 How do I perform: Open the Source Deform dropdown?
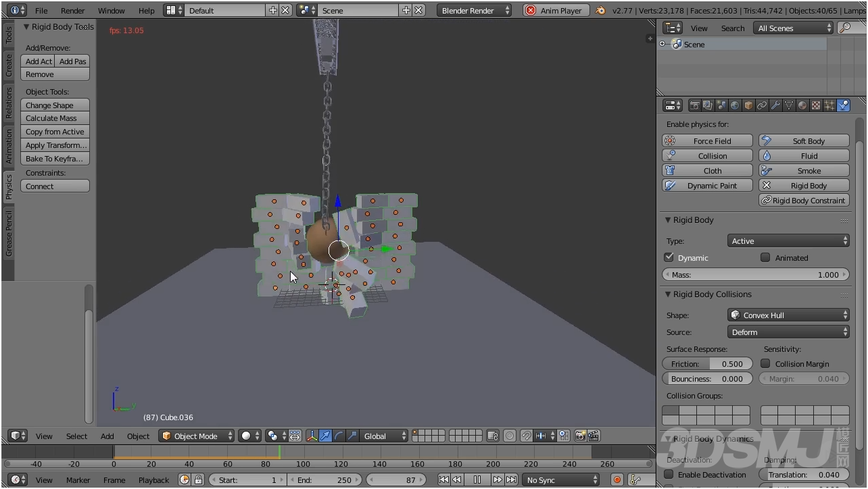(788, 332)
